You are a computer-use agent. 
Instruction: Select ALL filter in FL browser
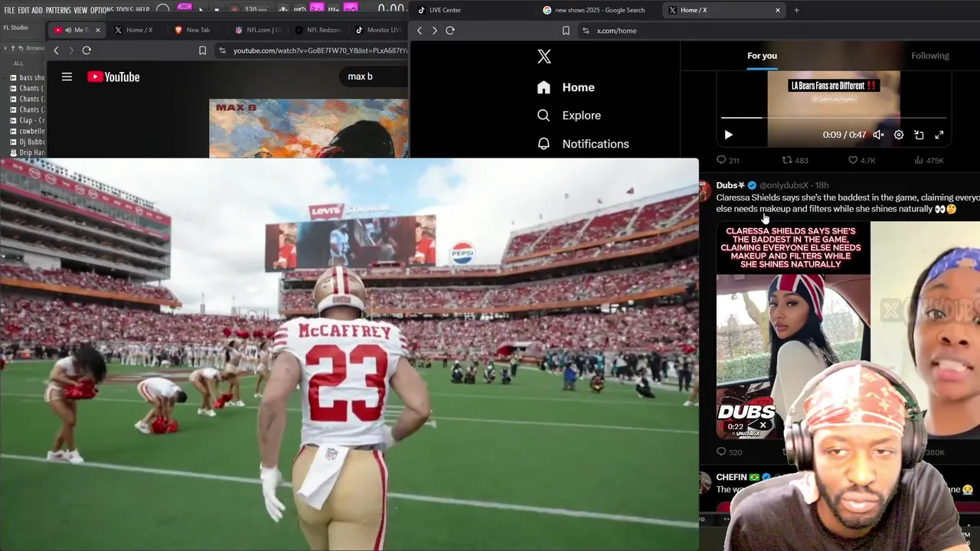[18, 64]
